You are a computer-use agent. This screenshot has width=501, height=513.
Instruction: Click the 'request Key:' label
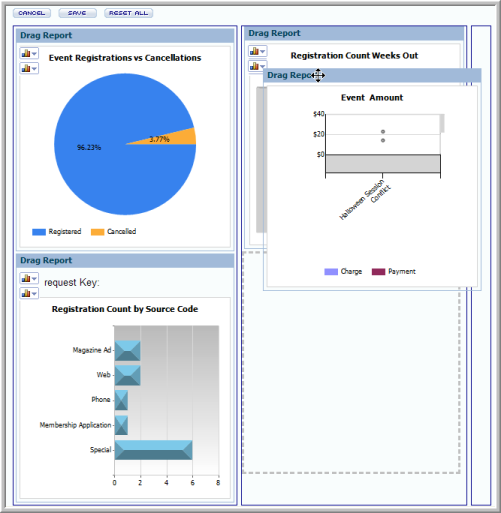(72, 283)
